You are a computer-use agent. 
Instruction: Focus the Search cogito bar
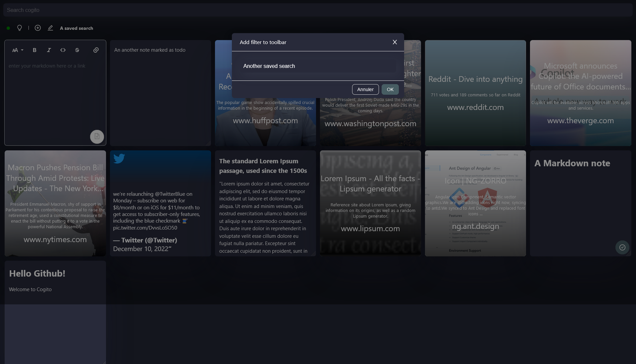coord(318,10)
